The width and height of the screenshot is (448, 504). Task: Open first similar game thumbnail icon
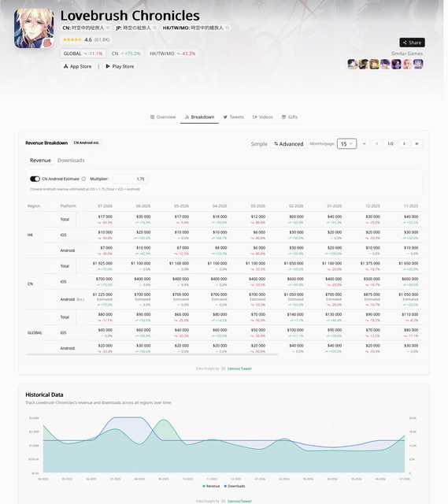click(x=352, y=64)
